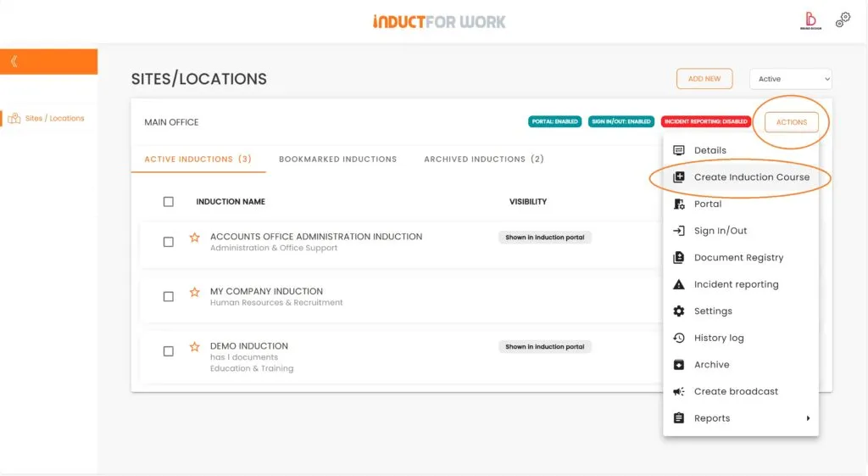This screenshot has height=476, width=868.
Task: Choose Document Registry menu entry
Action: (x=741, y=258)
